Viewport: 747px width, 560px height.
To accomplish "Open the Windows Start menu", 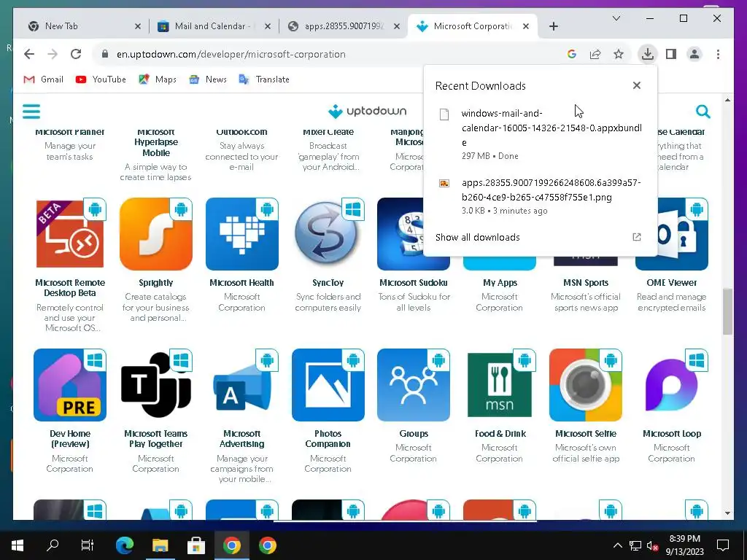I will pos(18,545).
